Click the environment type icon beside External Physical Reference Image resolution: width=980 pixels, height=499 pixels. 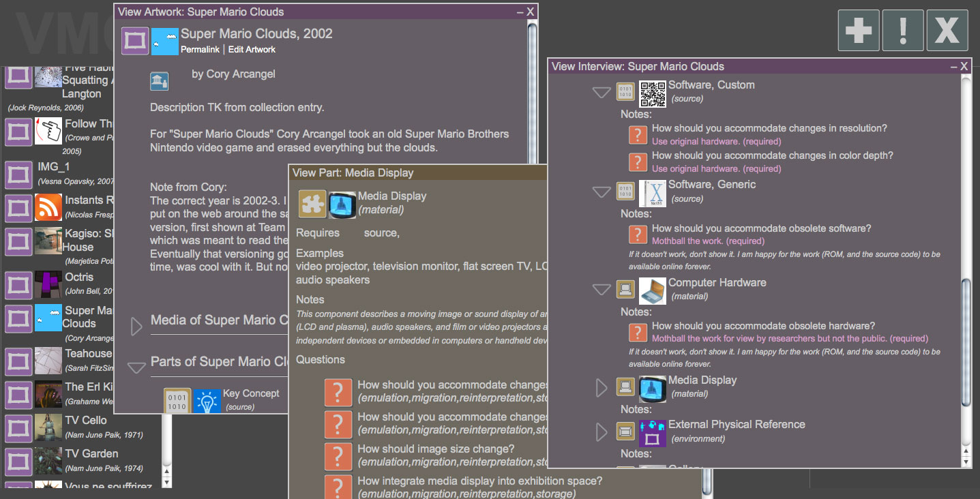[626, 431]
